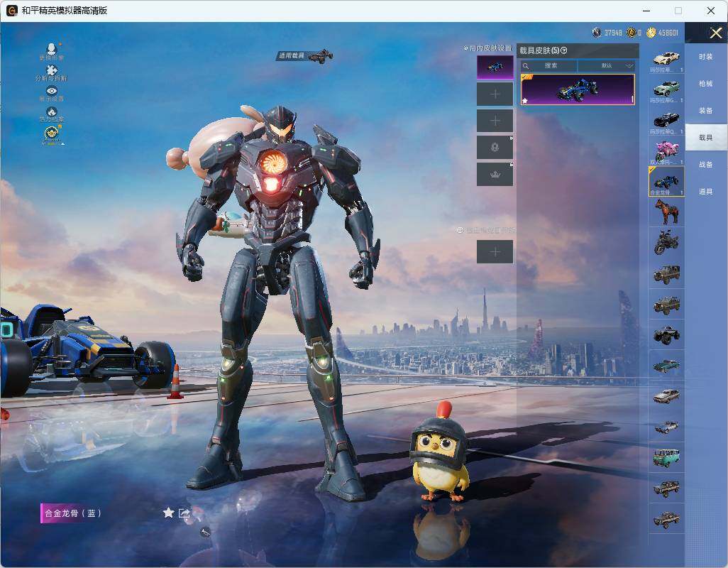
Task: Click the locked badge skin slot
Action: pyautogui.click(x=495, y=148)
